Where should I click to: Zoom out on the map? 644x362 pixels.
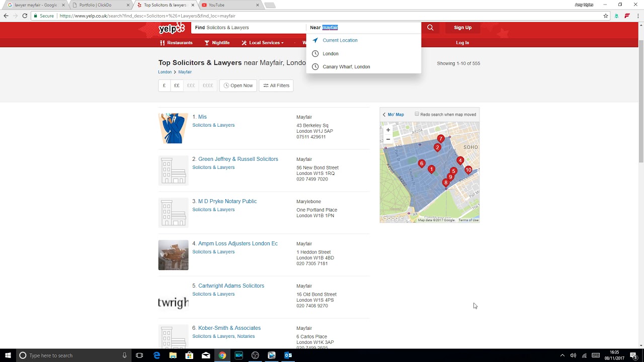(388, 139)
